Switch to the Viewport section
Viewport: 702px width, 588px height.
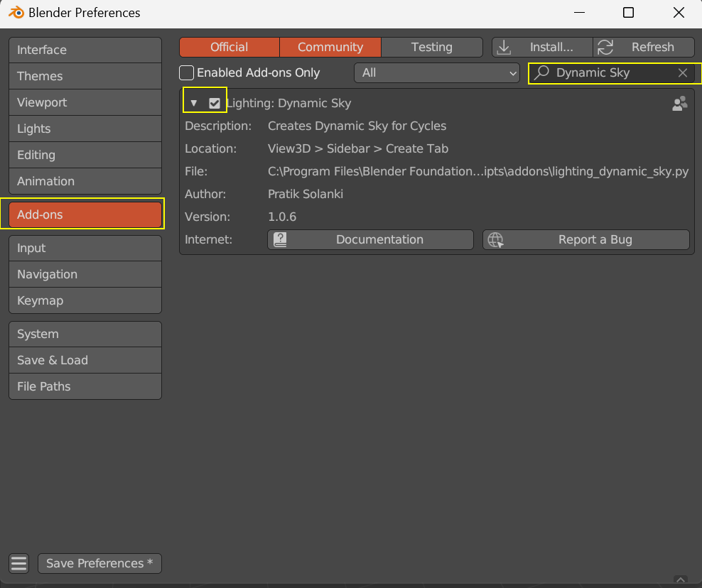click(x=85, y=102)
